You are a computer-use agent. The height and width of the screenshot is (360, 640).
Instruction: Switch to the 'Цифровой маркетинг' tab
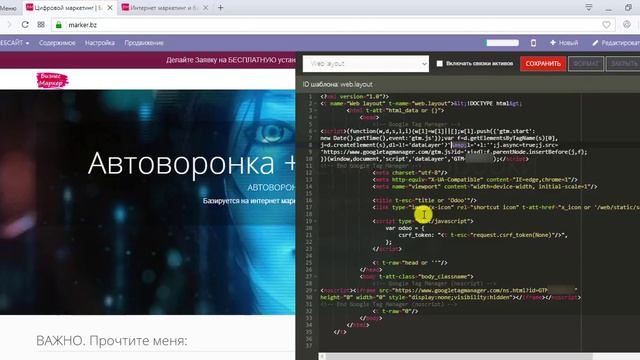[x=69, y=8]
